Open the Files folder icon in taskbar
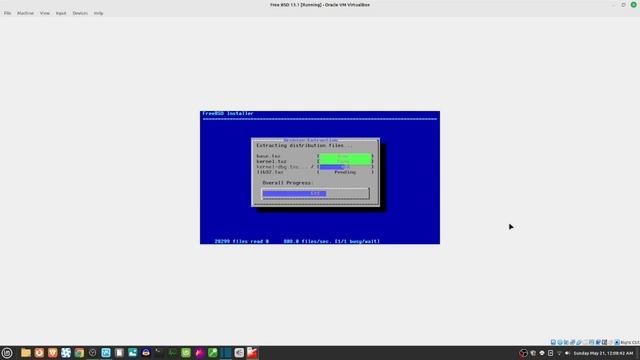 (26, 353)
